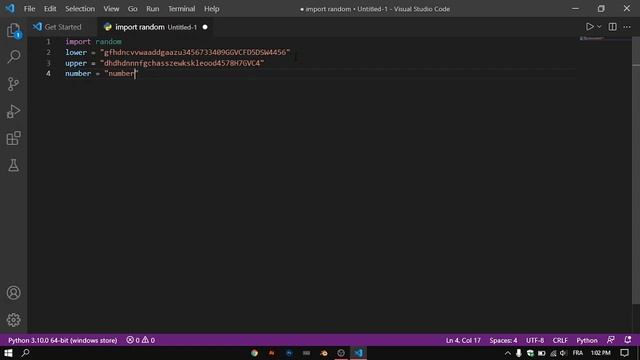Change language mode via Python indicator
Screen dimensions: 640x360
pyautogui.click(x=587, y=340)
